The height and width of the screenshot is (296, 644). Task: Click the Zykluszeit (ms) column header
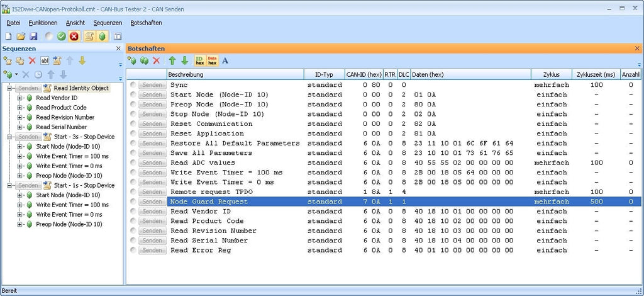coord(596,74)
